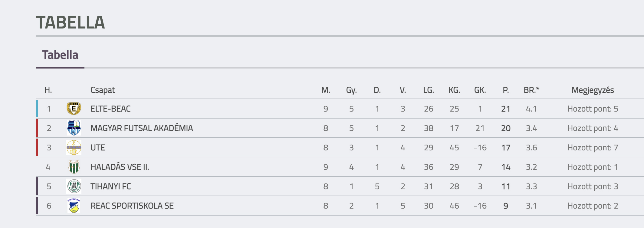Click the Megjegyzés column header
Screen dimensions: 644x228
click(593, 90)
